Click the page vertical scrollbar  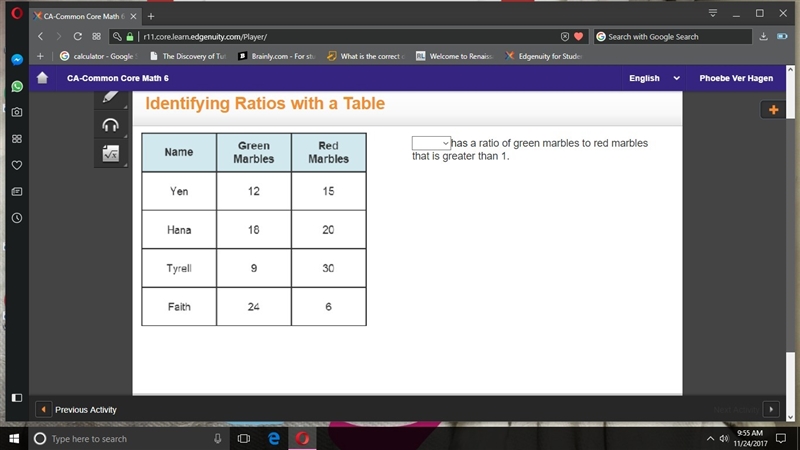[x=791, y=244]
